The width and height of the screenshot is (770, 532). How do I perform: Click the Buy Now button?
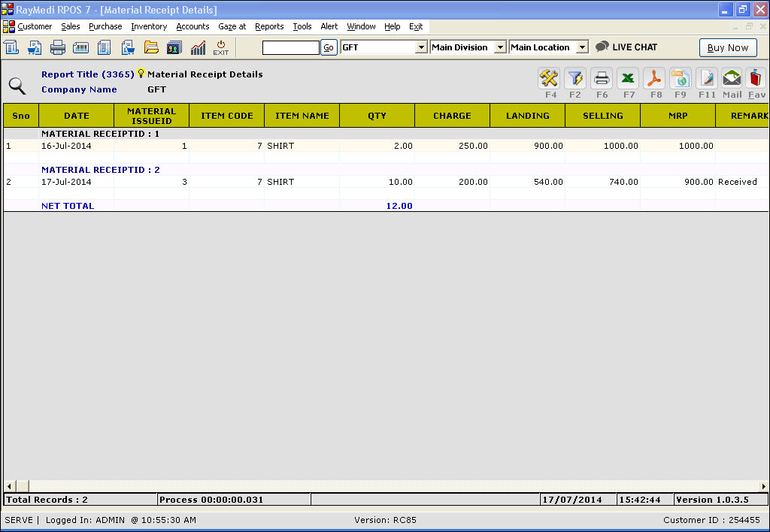click(727, 47)
